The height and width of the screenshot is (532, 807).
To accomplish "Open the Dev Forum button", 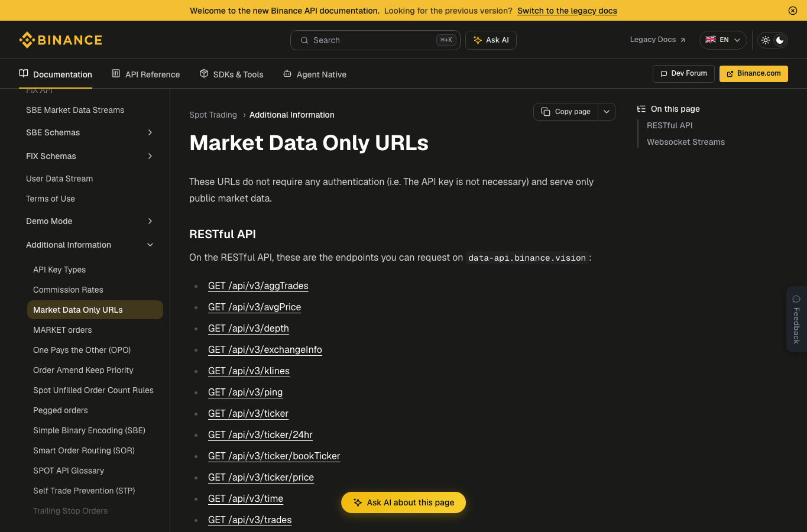I will tap(683, 73).
